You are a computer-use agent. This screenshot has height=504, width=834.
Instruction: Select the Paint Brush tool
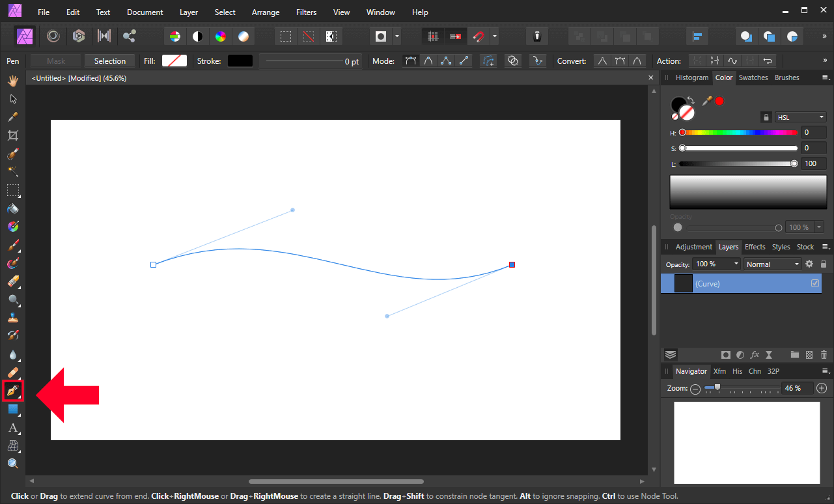click(12, 245)
